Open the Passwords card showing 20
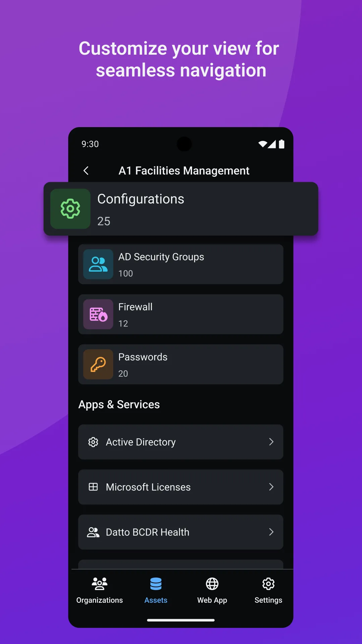This screenshot has height=644, width=362. (181, 364)
